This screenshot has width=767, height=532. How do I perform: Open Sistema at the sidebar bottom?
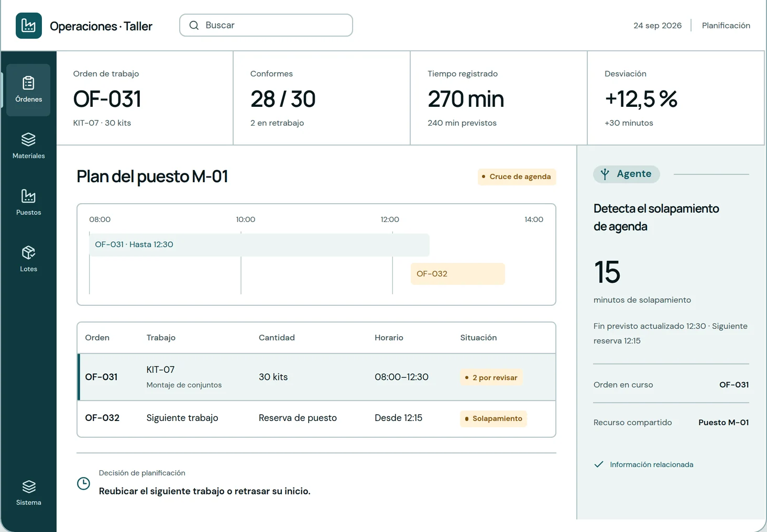tap(28, 493)
